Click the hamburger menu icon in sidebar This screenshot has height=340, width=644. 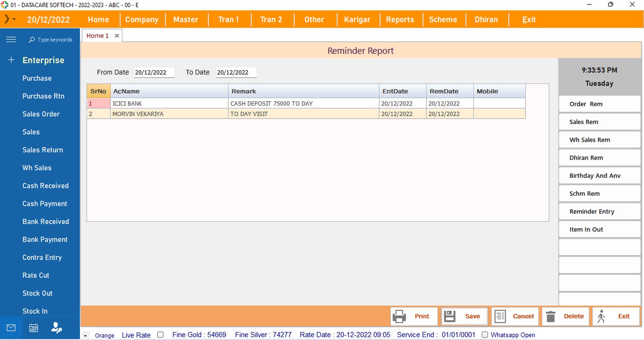11,40
